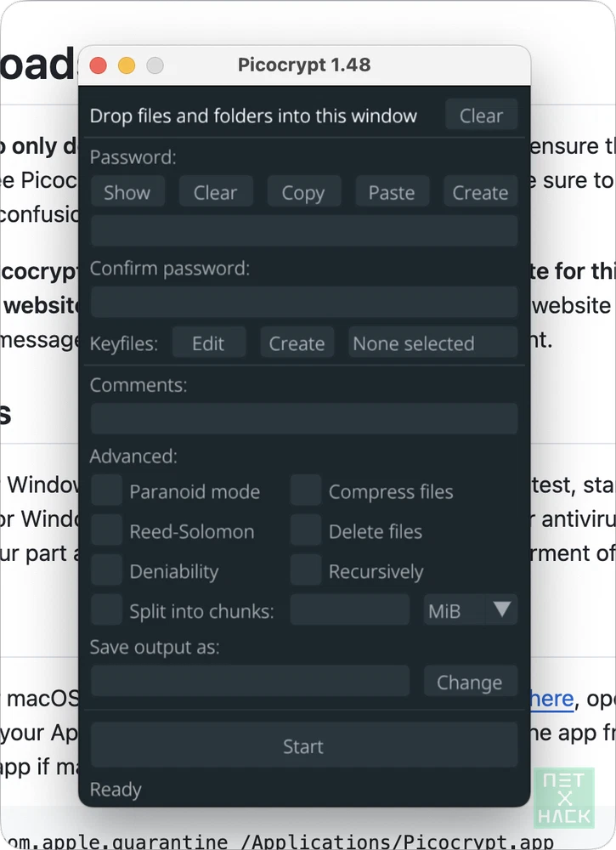The image size is (616, 850).
Task: Enable Recursively checkbox
Action: 306,570
